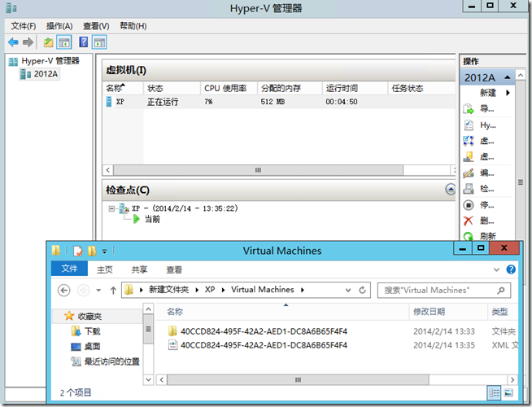Open the quick access toolbar customize dropdown
Screen dimensions: 532x407
point(104,252)
